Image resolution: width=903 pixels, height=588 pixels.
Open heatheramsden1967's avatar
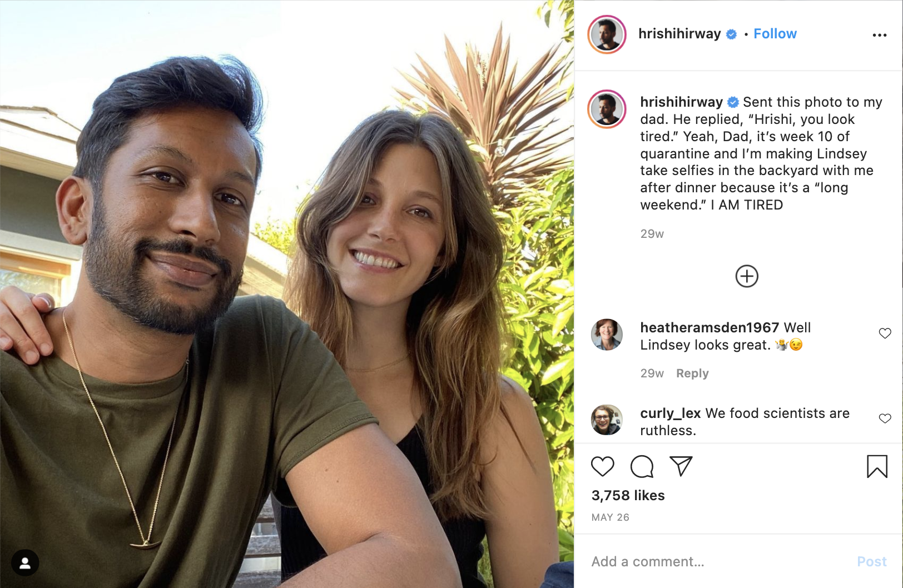pyautogui.click(x=607, y=335)
